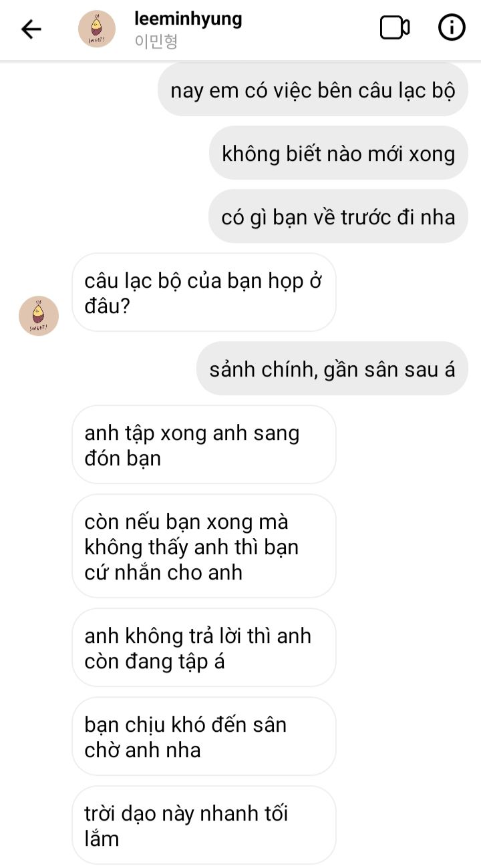Open the leeminhyung username in the header
The height and width of the screenshot is (868, 481).
point(188,18)
